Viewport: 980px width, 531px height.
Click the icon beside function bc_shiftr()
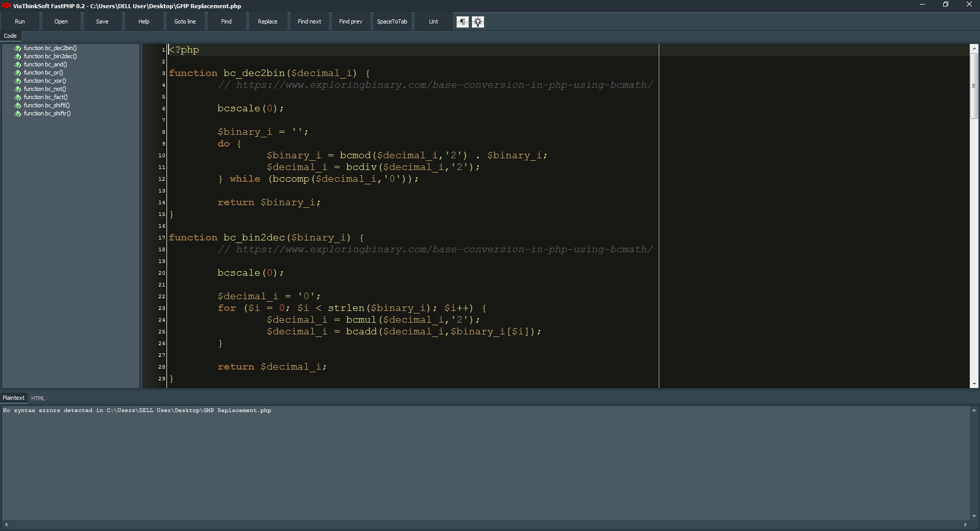click(17, 113)
